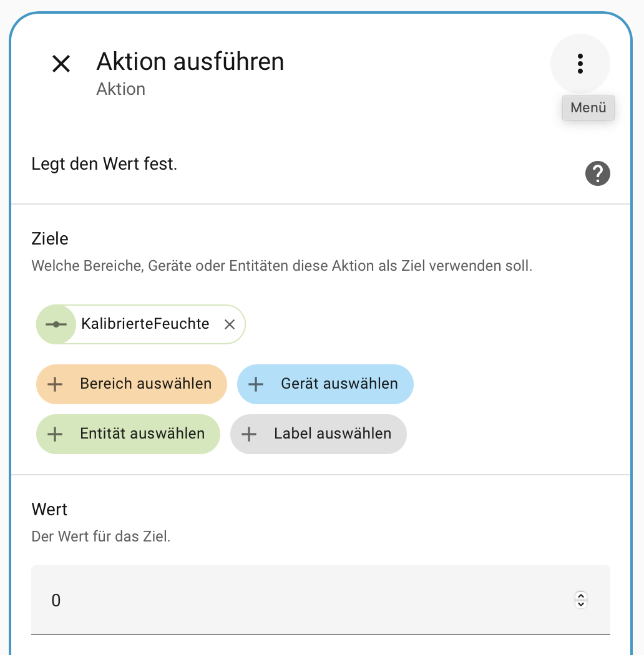The image size is (644, 655).
Task: Increase Wert with the up stepper arrow
Action: point(581,596)
